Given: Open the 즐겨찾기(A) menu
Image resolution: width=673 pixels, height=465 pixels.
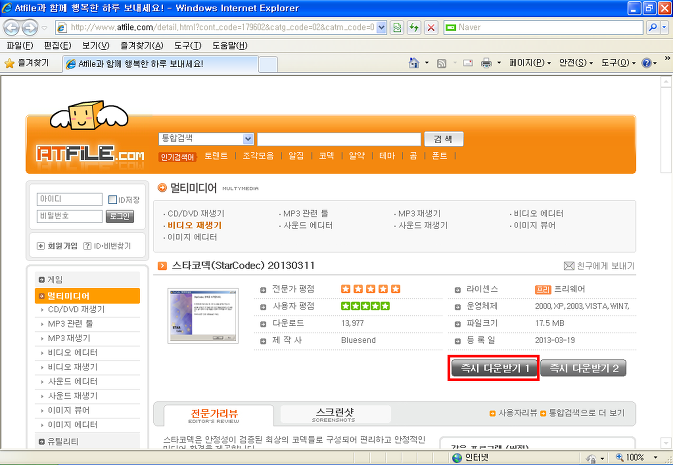Looking at the screenshot, I should tap(142, 46).
